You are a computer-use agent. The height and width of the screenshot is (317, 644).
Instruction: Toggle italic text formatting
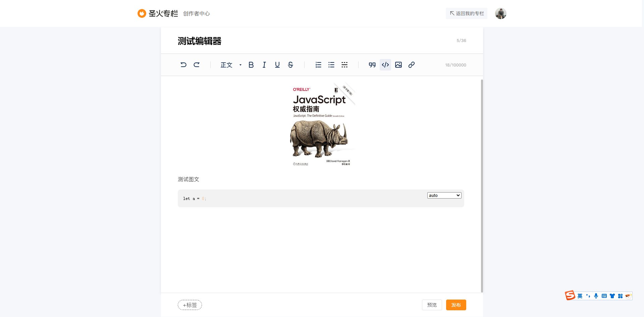[x=264, y=65]
